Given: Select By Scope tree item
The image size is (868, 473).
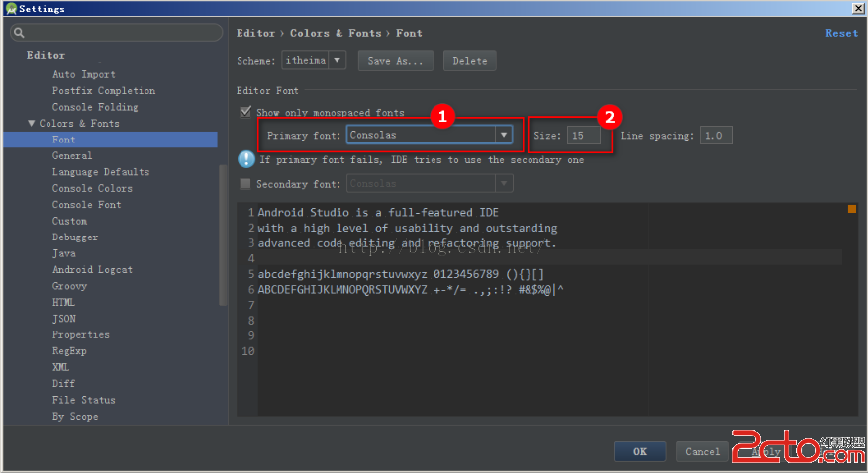Looking at the screenshot, I should click(75, 416).
